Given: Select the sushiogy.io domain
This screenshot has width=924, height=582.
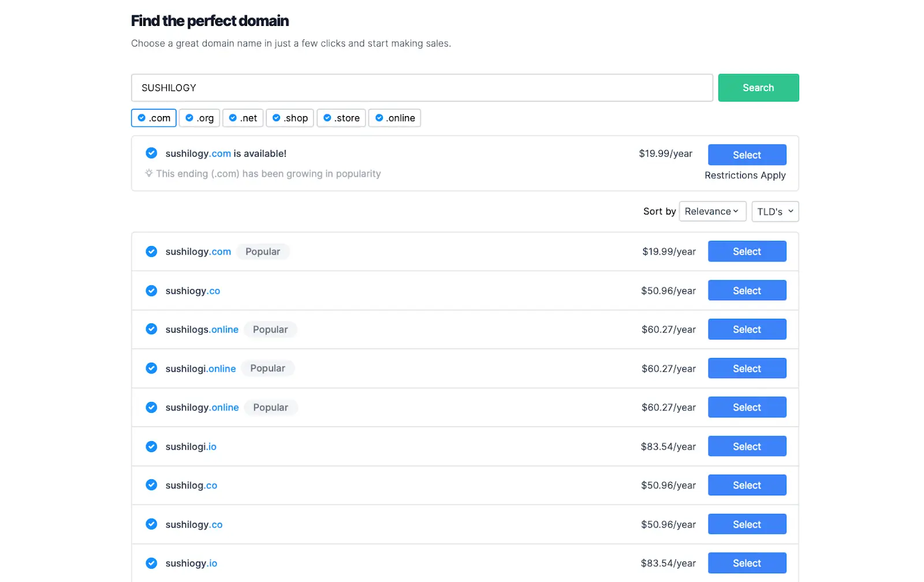Looking at the screenshot, I should (747, 563).
